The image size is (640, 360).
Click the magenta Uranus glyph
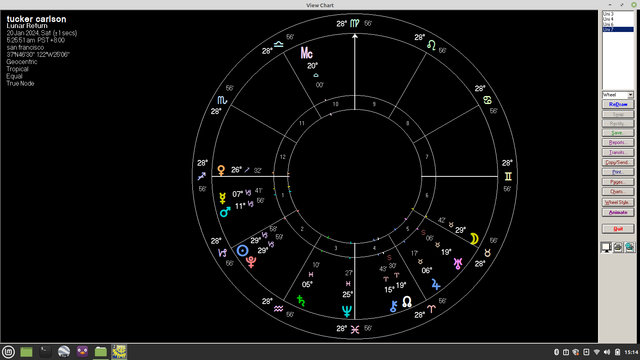pyautogui.click(x=458, y=263)
